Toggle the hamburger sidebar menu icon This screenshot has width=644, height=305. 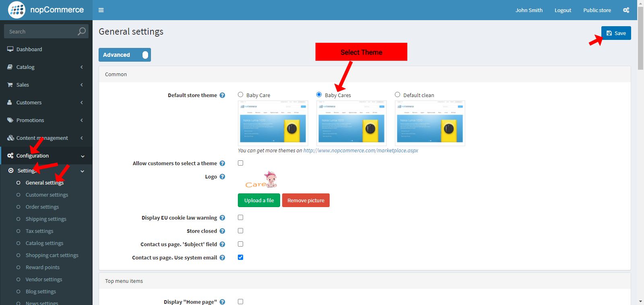pyautogui.click(x=101, y=10)
